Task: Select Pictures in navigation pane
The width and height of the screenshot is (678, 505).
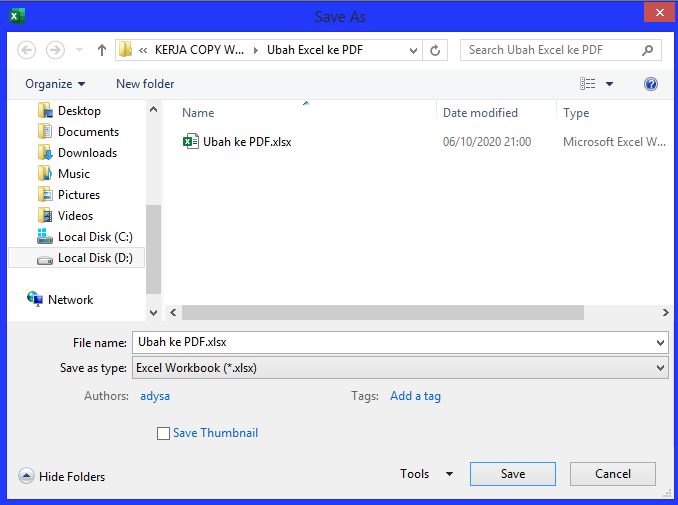Action: point(79,195)
